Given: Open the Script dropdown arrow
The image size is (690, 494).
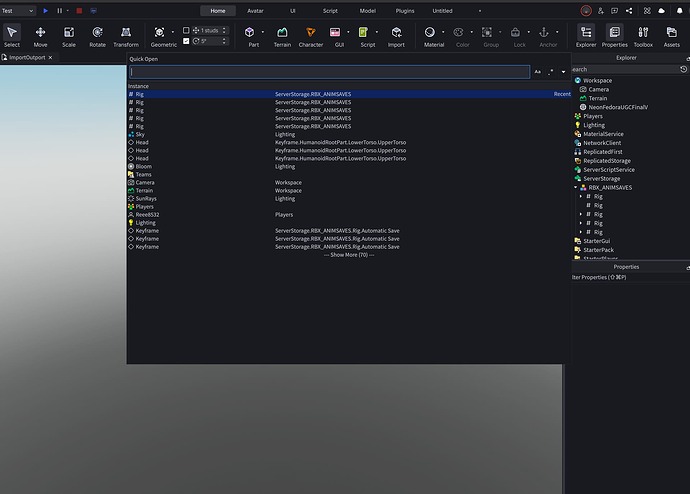Looking at the screenshot, I should 377,32.
